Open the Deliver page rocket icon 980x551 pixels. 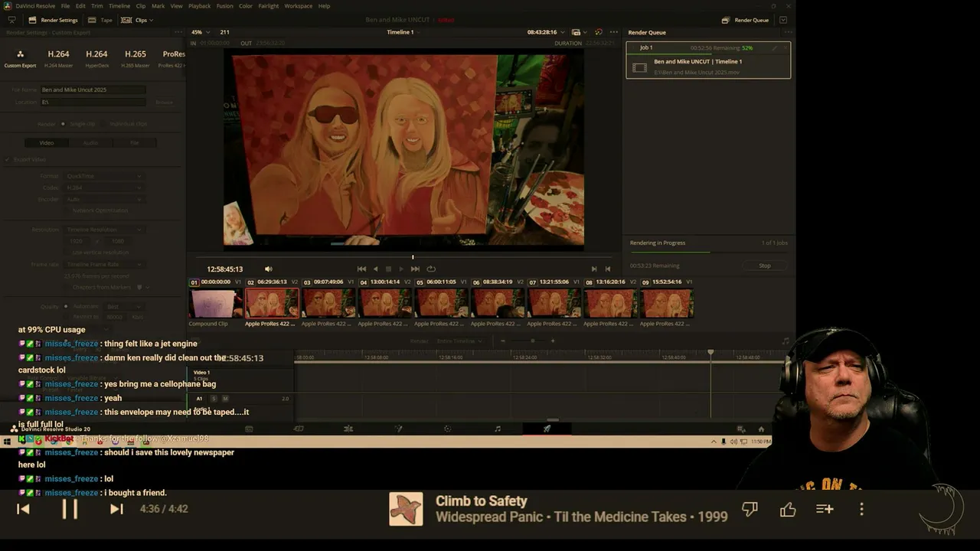(547, 429)
